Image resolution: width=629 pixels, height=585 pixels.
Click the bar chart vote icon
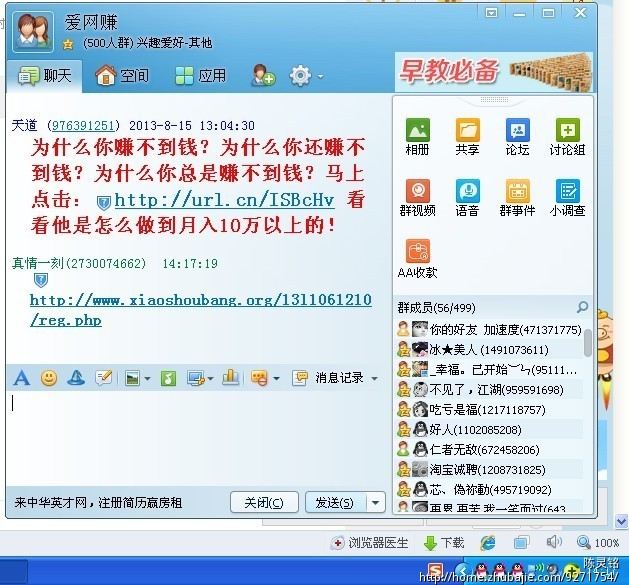coord(230,378)
